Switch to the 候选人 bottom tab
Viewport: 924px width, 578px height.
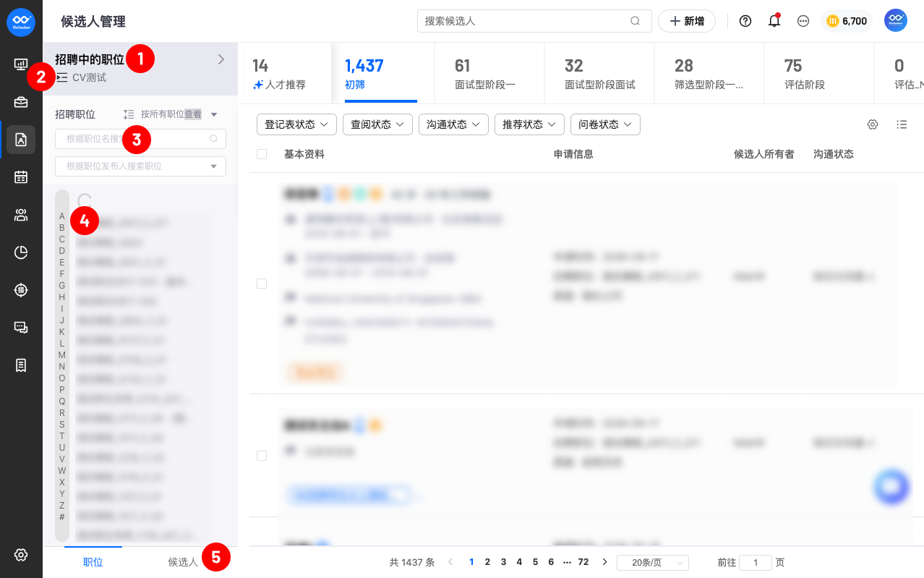[183, 562]
